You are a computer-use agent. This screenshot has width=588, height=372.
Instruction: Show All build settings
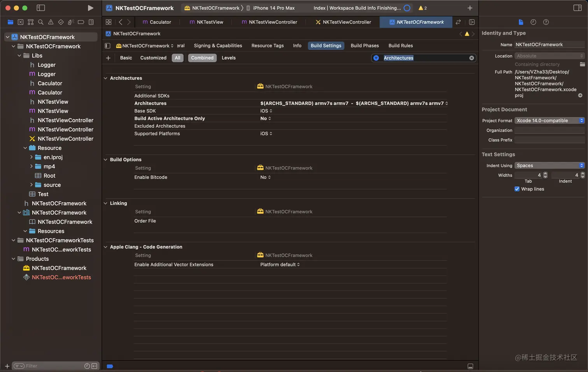178,58
